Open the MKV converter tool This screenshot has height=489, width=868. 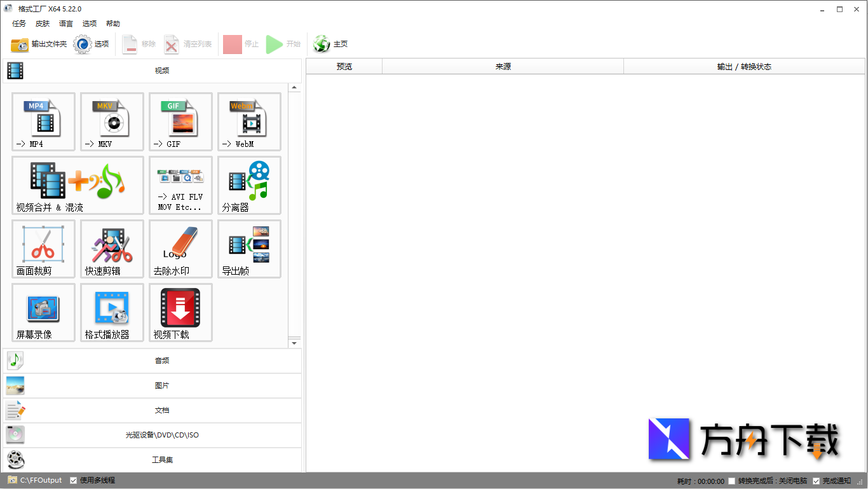[112, 121]
